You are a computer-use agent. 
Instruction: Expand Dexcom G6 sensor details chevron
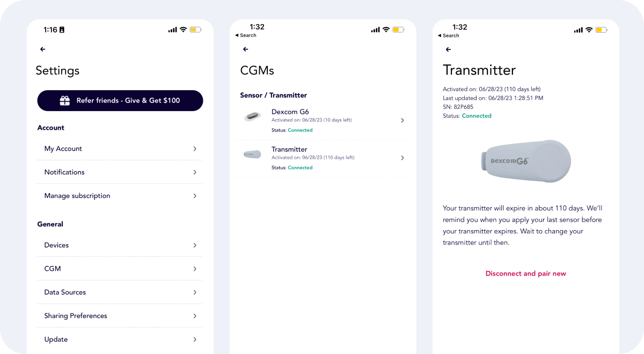(402, 121)
